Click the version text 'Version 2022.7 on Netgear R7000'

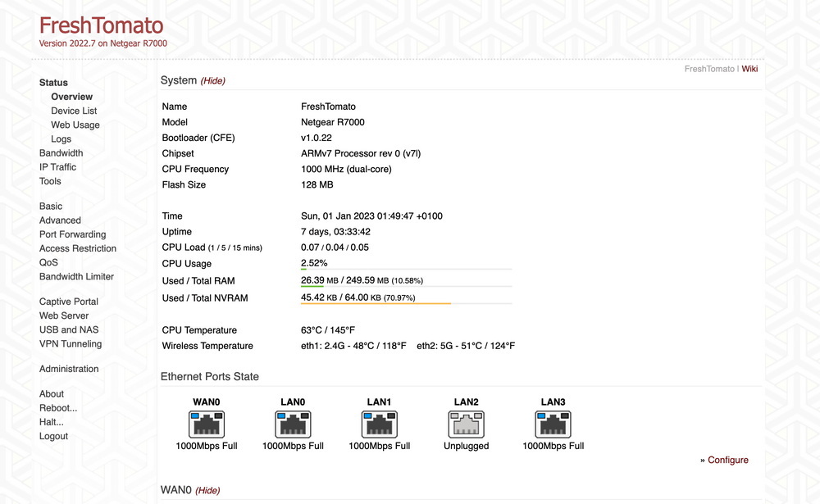point(103,43)
